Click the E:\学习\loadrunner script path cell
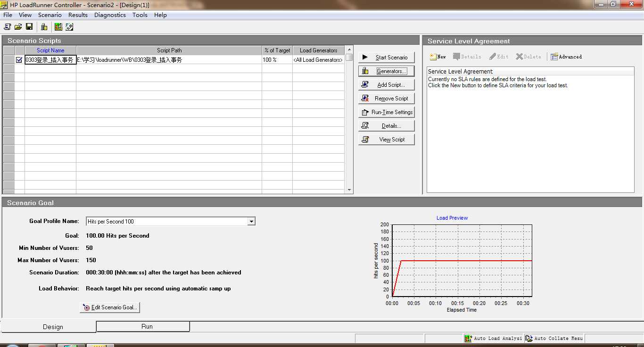Viewport: 644px width, 347px height. click(169, 60)
